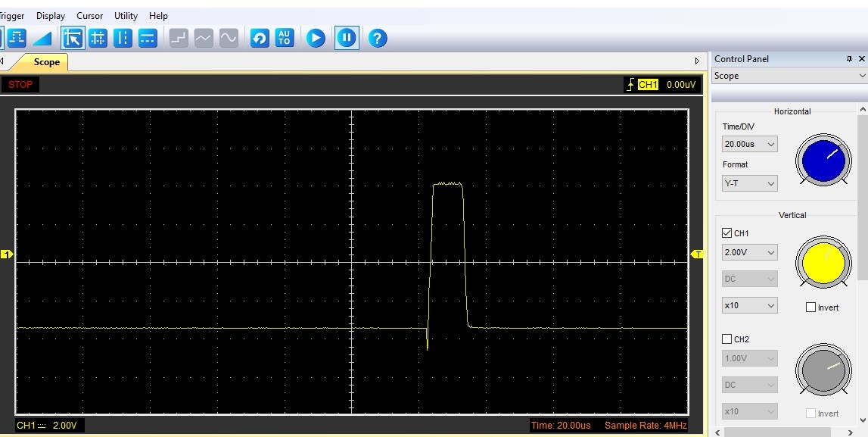Viewport: 868px width, 437px height.
Task: Click the control panel scroll down arrow
Action: (863, 420)
